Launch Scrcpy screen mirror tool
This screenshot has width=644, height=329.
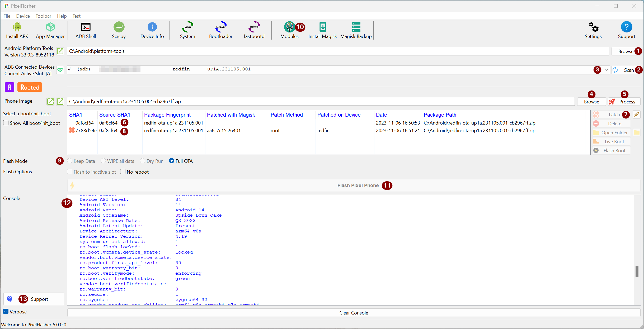click(x=118, y=29)
